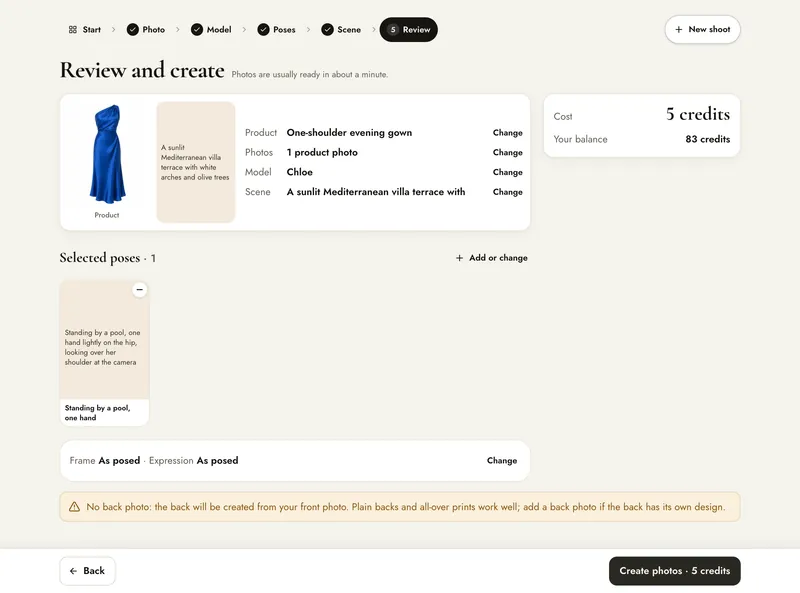Change the Photos selection

tap(507, 153)
